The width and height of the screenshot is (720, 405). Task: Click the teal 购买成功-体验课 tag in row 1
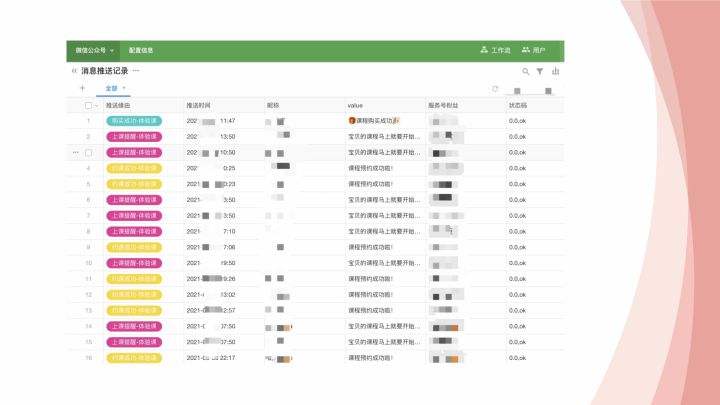(x=132, y=120)
